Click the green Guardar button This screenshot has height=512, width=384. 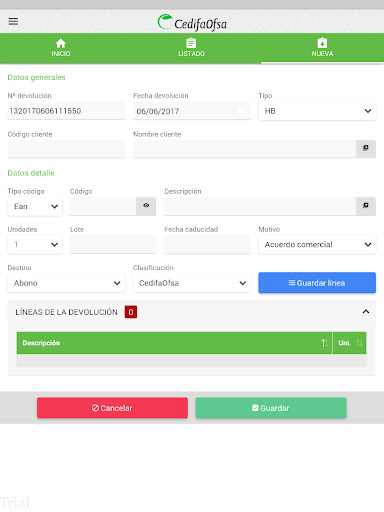(x=271, y=408)
